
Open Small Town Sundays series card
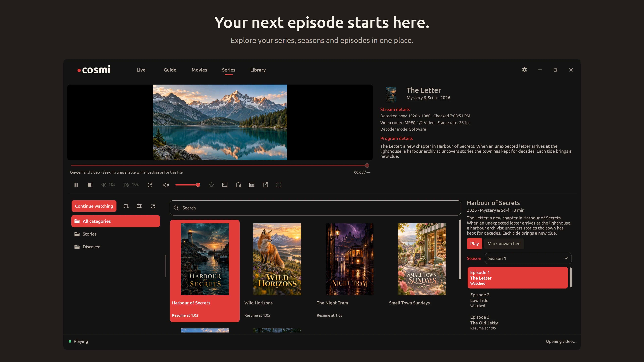coord(422,271)
